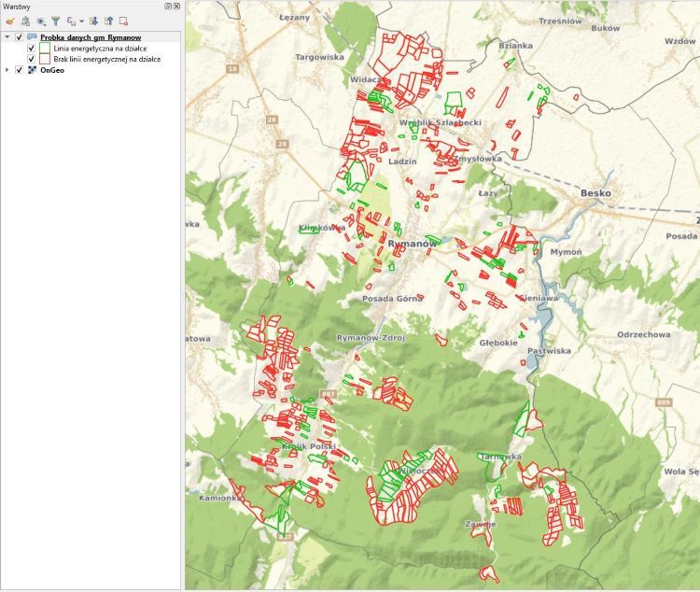Click the Rymanów town label on map
The width and height of the screenshot is (700, 592).
(x=413, y=243)
